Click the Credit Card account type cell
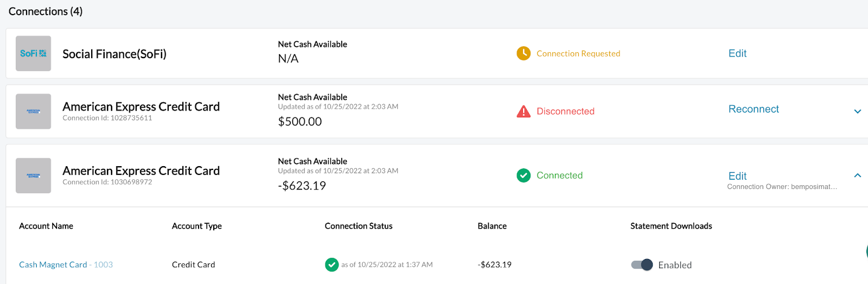 [x=194, y=264]
